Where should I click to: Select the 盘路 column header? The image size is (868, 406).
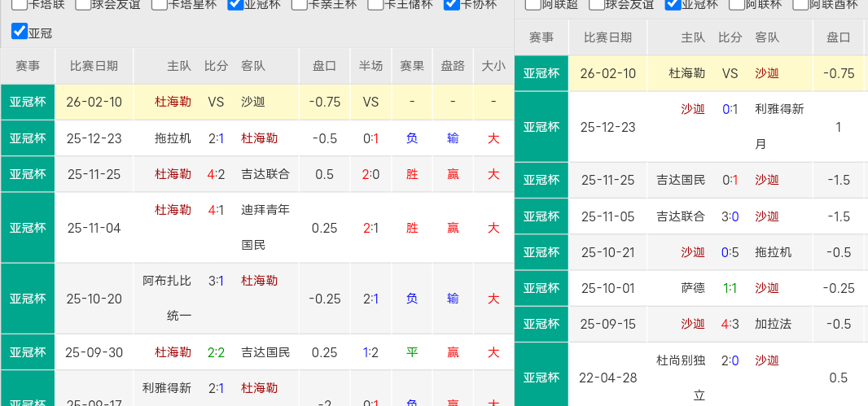pyautogui.click(x=453, y=66)
